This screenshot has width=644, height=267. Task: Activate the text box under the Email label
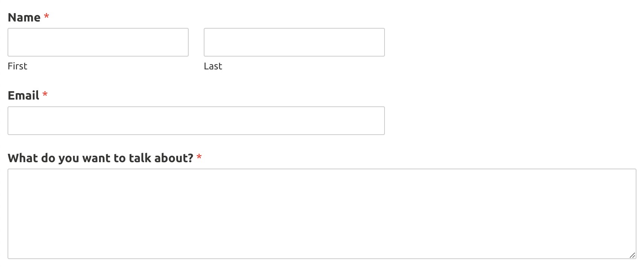(x=196, y=121)
